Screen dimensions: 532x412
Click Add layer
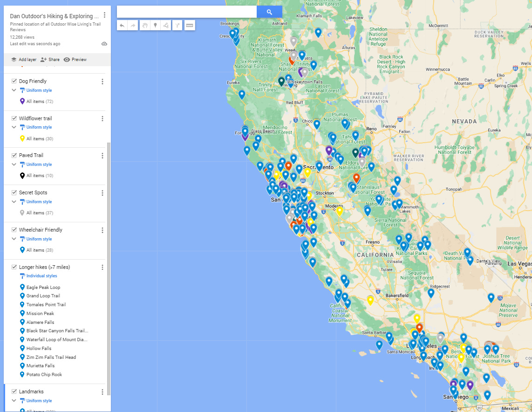click(x=24, y=59)
